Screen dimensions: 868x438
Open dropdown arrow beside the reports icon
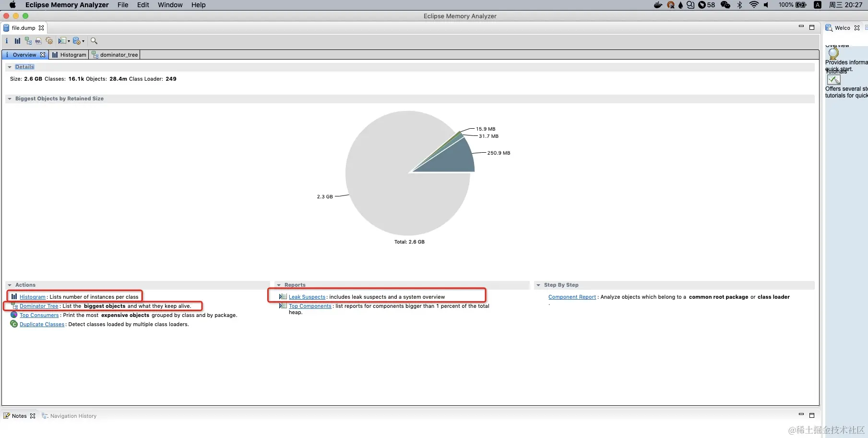[x=69, y=41]
